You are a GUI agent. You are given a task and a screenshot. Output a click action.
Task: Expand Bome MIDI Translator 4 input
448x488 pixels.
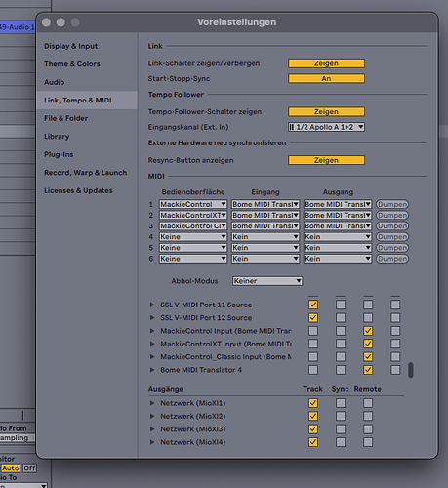coord(151,370)
